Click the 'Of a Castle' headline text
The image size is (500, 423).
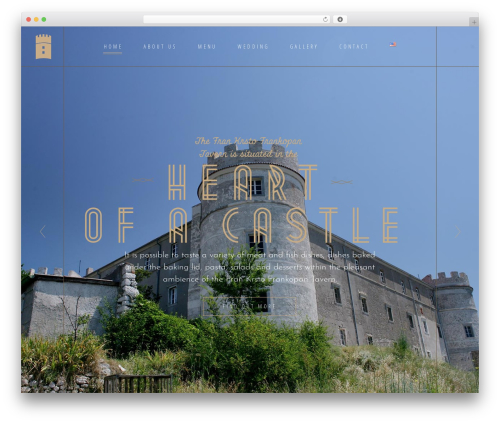[242, 225]
